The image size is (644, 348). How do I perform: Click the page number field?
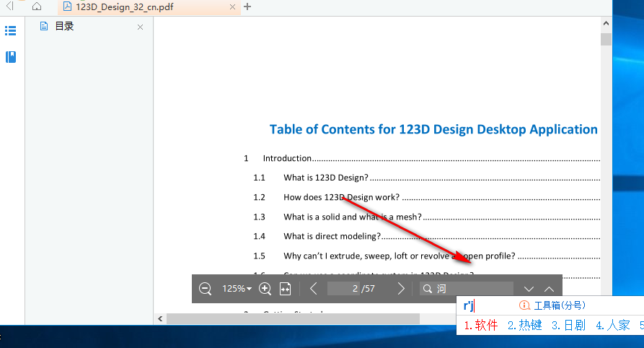tap(343, 289)
